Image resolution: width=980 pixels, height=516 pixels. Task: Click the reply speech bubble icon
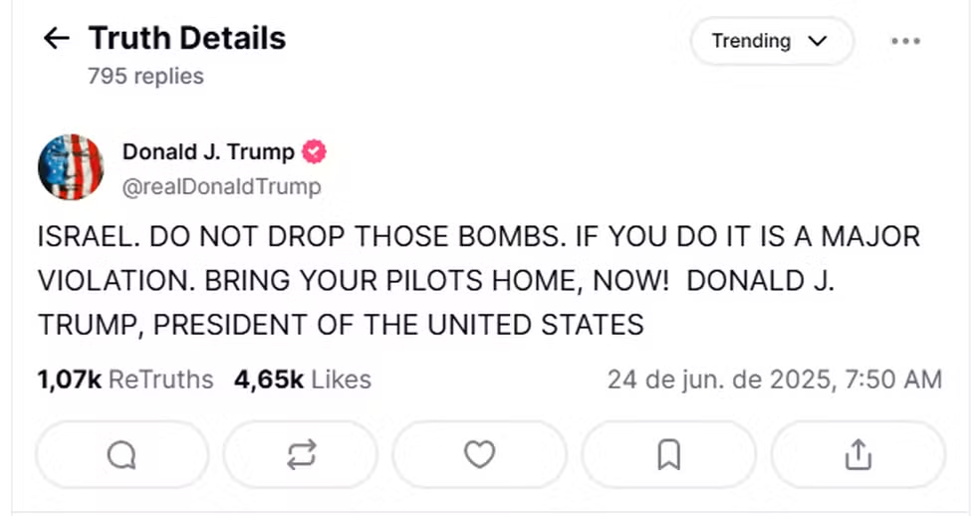122,454
